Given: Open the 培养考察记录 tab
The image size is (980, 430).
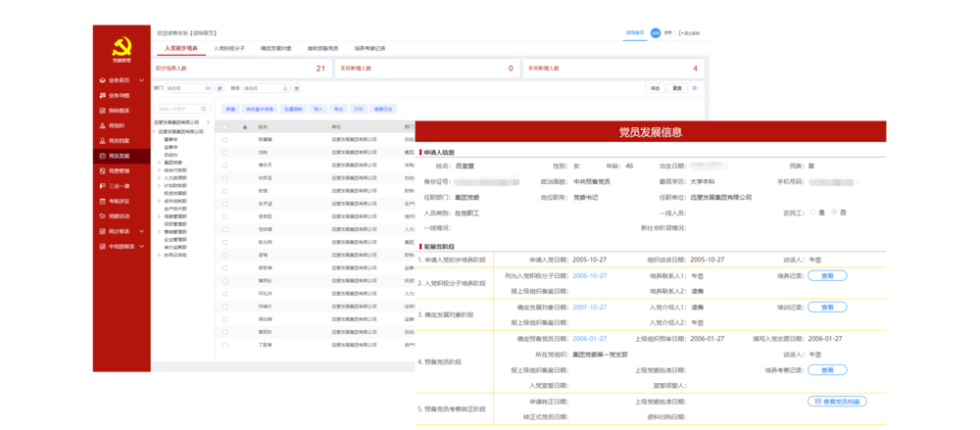Looking at the screenshot, I should [x=369, y=48].
